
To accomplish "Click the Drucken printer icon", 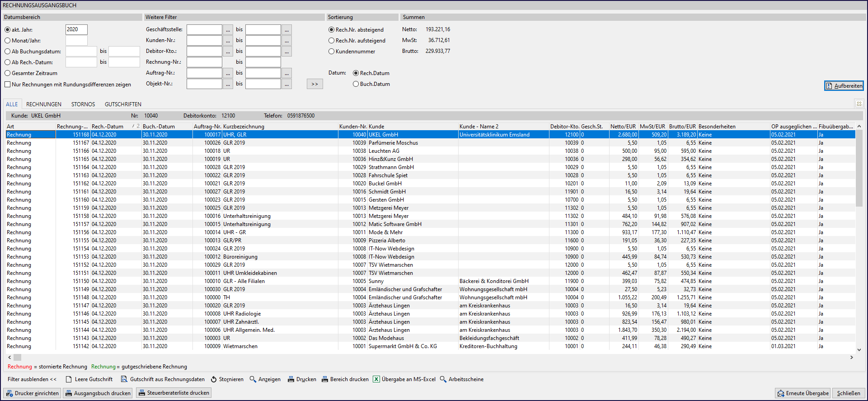I will (291, 379).
